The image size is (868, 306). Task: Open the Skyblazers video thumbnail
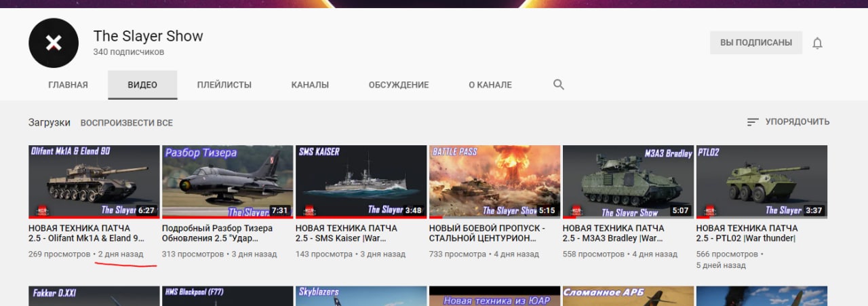(x=361, y=296)
